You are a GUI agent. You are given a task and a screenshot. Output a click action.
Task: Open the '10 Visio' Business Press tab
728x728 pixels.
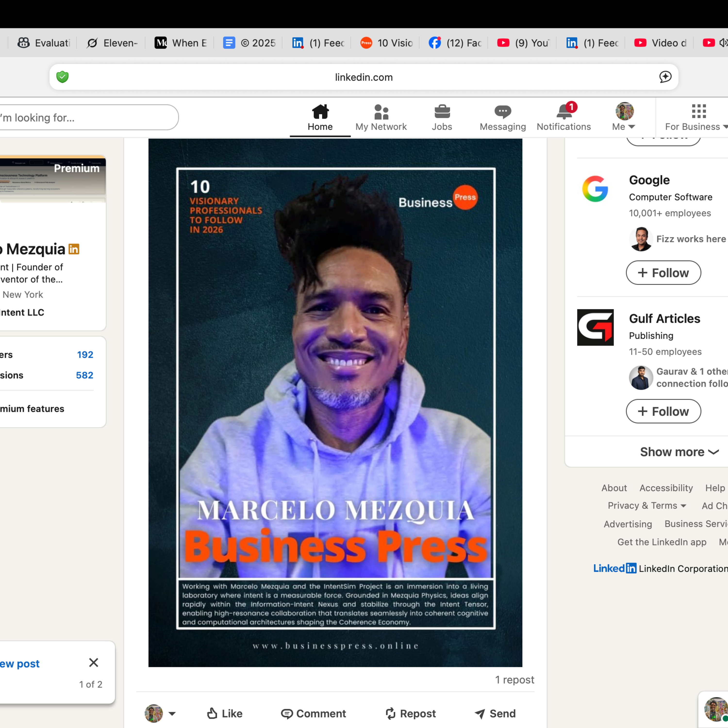pos(387,43)
